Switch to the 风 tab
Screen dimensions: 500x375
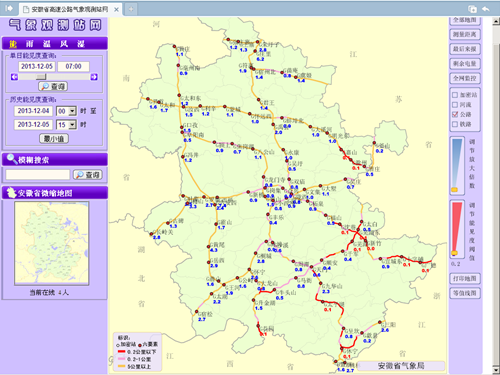(x=64, y=44)
